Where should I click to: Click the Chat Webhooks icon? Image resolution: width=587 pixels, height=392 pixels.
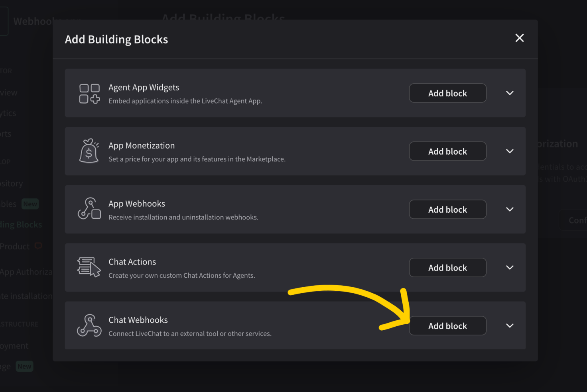89,325
